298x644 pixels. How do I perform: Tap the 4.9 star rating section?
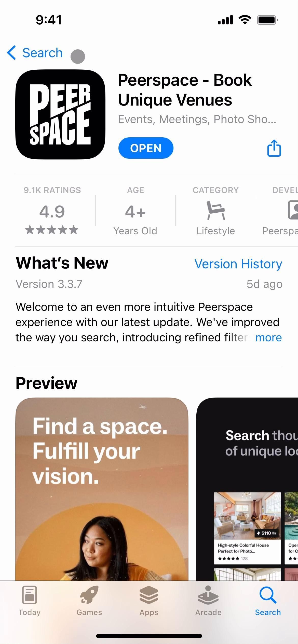click(52, 211)
